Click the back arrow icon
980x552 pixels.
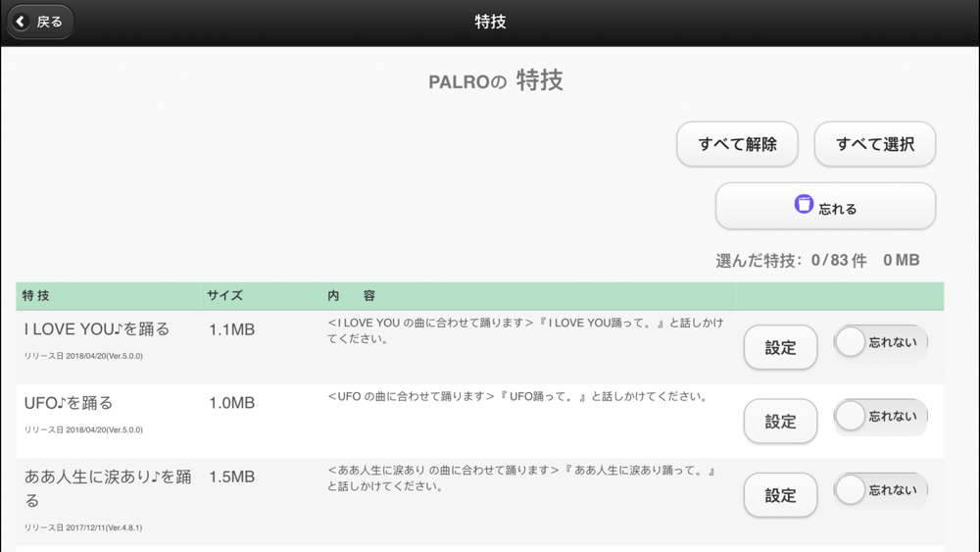pos(21,22)
